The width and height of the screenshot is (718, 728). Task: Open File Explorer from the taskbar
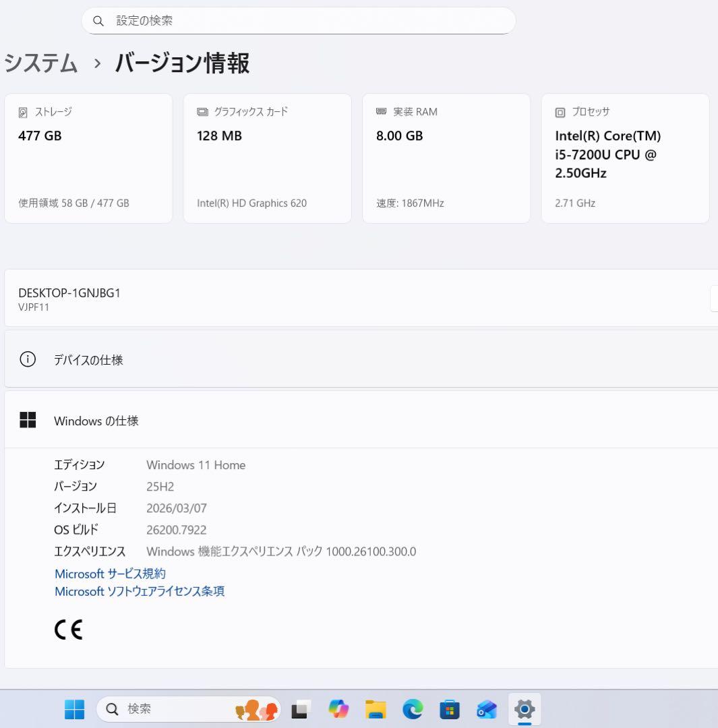coord(376,709)
